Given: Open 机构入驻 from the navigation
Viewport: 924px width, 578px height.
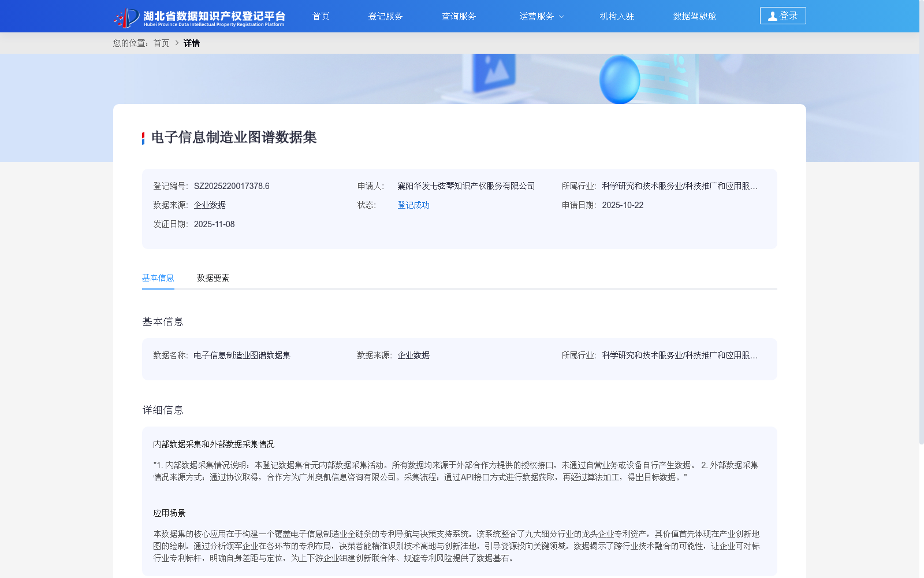Looking at the screenshot, I should tap(616, 16).
